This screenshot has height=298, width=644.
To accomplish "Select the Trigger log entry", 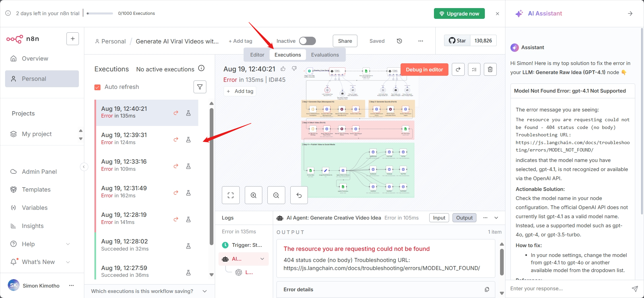I will point(243,245).
